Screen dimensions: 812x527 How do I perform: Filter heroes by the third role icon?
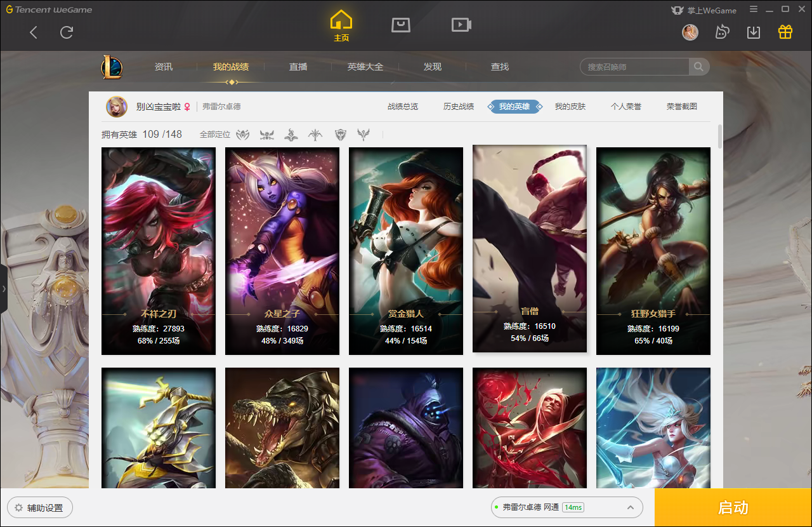click(291, 135)
